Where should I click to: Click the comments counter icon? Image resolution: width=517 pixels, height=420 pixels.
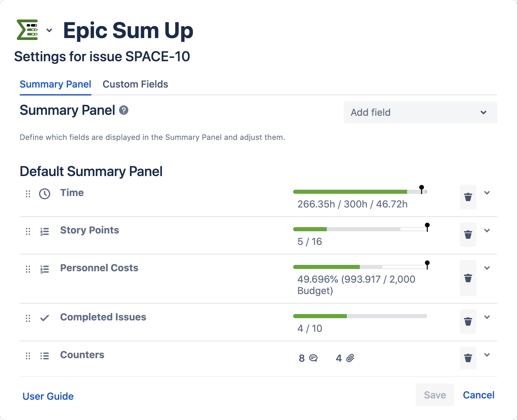coord(313,358)
